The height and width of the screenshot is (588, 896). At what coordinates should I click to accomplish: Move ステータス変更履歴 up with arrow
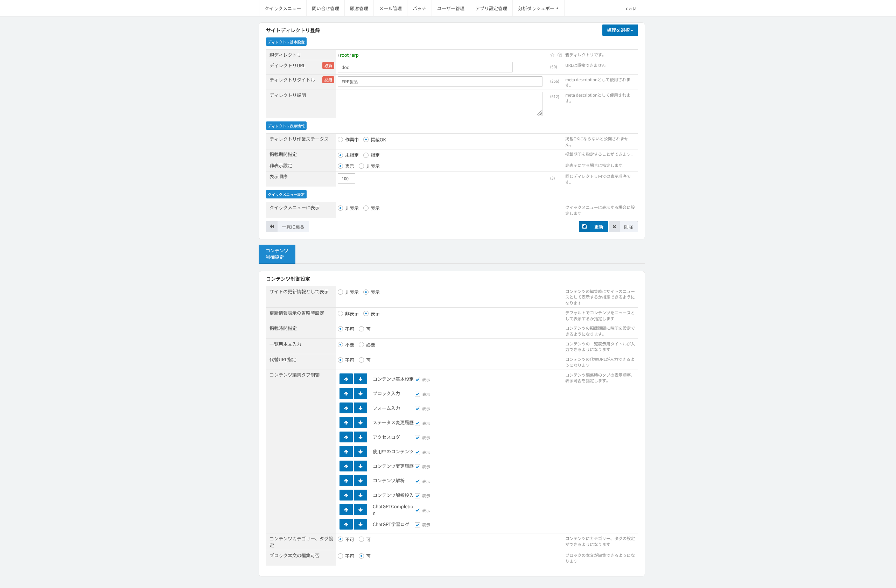pyautogui.click(x=346, y=422)
